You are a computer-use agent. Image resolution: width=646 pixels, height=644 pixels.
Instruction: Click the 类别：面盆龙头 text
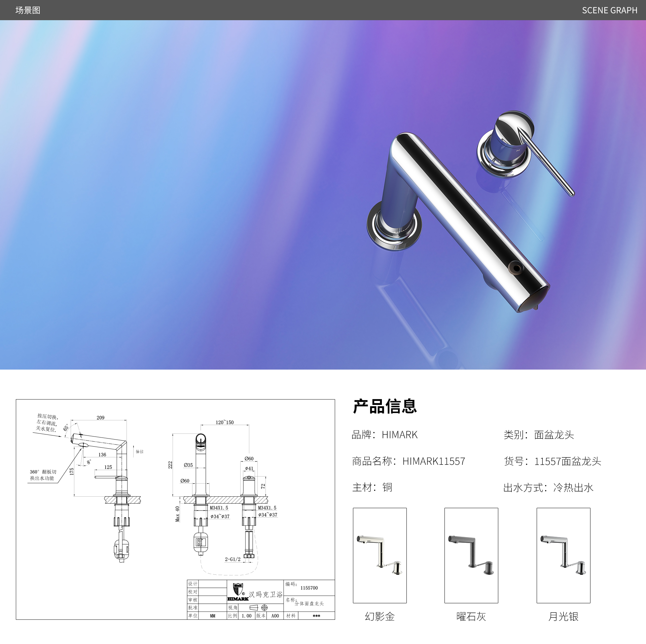(538, 435)
